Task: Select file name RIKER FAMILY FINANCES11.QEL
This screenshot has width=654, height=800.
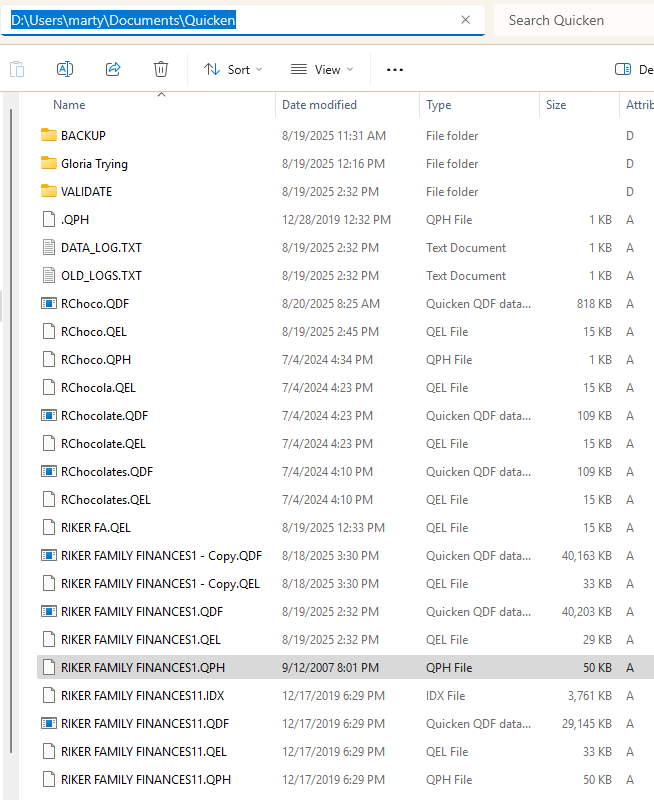Action: coord(144,752)
